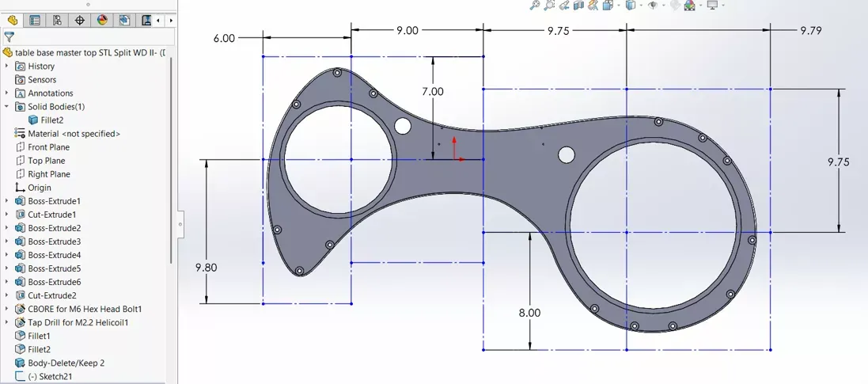Click the 9.79 dimension value

click(x=811, y=30)
